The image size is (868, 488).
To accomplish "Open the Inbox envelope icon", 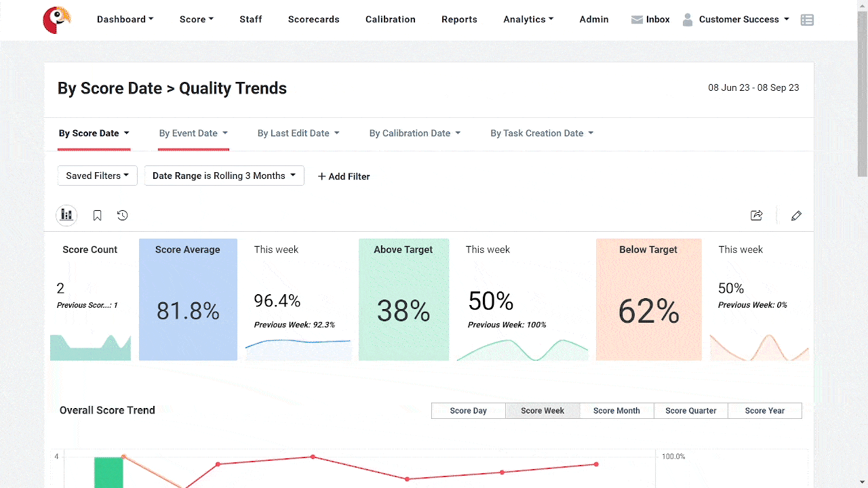I will pos(637,20).
